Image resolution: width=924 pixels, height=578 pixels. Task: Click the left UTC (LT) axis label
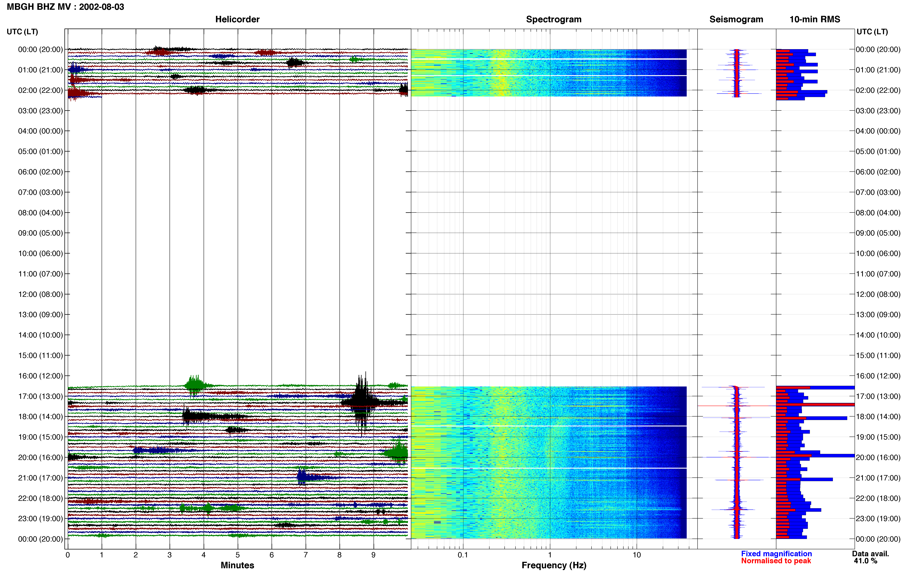(x=22, y=32)
